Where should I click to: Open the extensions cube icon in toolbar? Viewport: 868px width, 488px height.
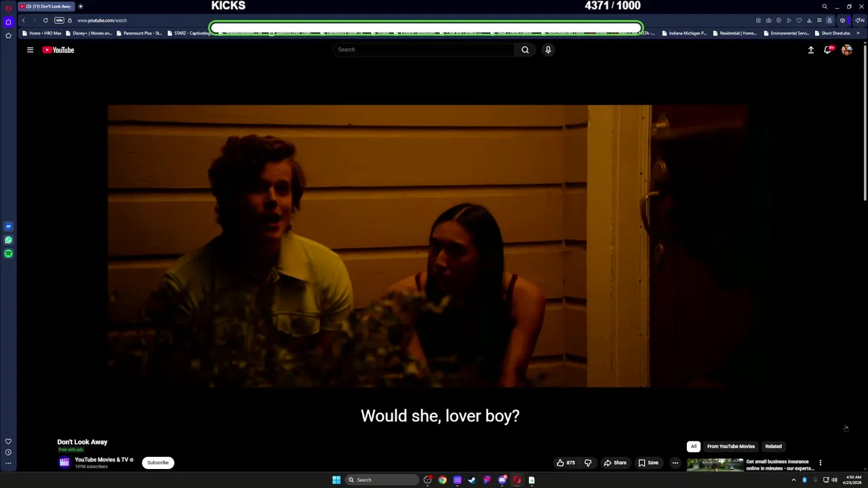point(842,20)
